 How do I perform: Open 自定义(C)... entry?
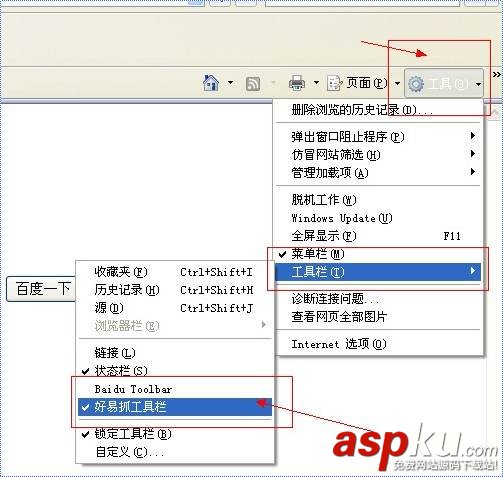175,452
